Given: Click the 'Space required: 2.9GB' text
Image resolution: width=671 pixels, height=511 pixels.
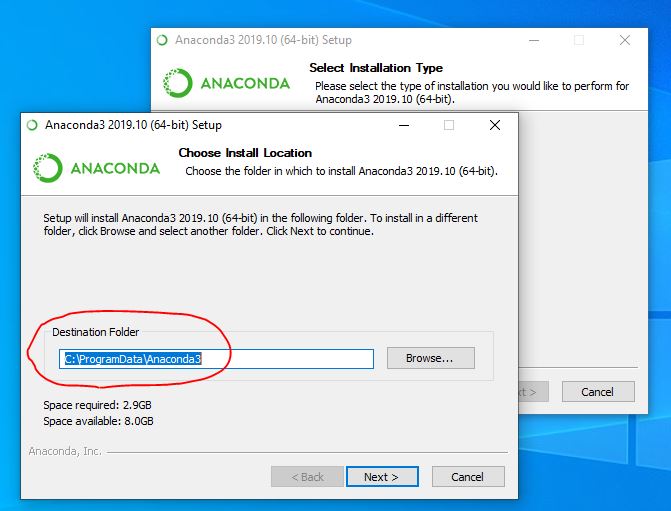Looking at the screenshot, I should (x=98, y=405).
